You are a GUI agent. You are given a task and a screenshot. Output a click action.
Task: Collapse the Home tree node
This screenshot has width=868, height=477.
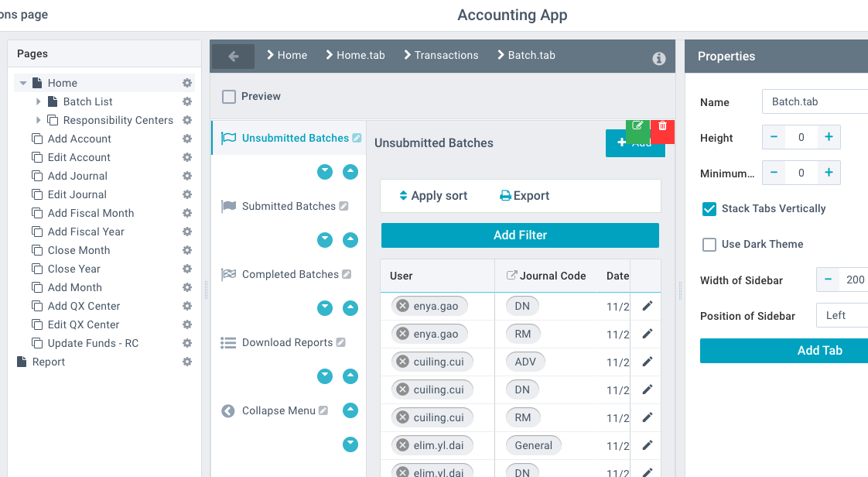click(22, 82)
